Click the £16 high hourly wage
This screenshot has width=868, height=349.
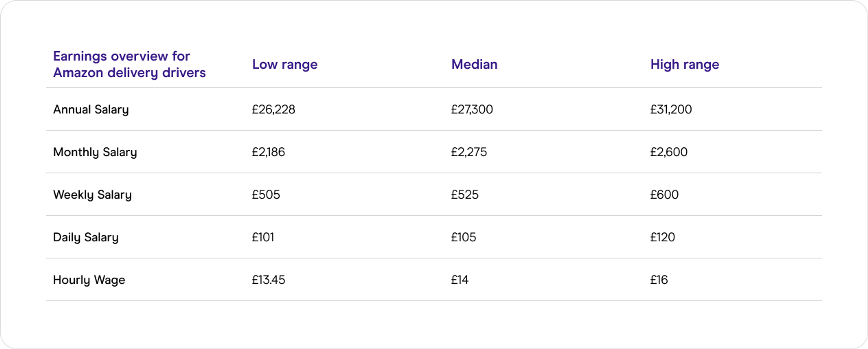pyautogui.click(x=659, y=280)
